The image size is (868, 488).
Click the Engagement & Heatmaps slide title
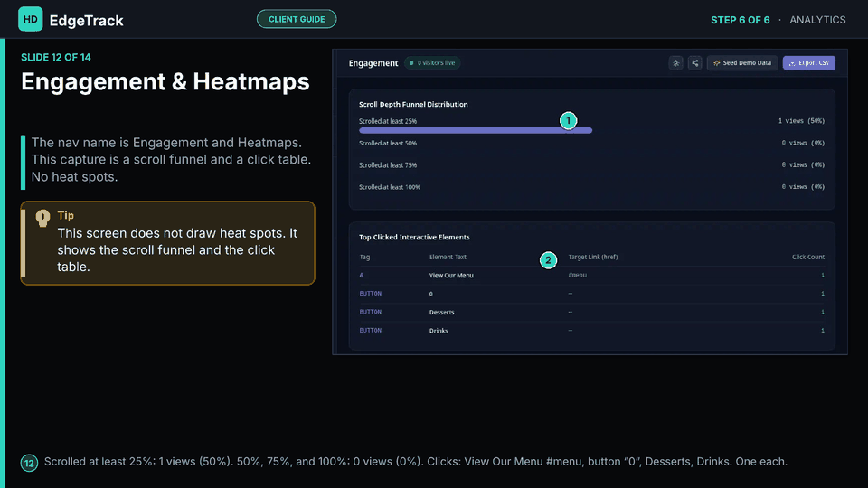[165, 82]
